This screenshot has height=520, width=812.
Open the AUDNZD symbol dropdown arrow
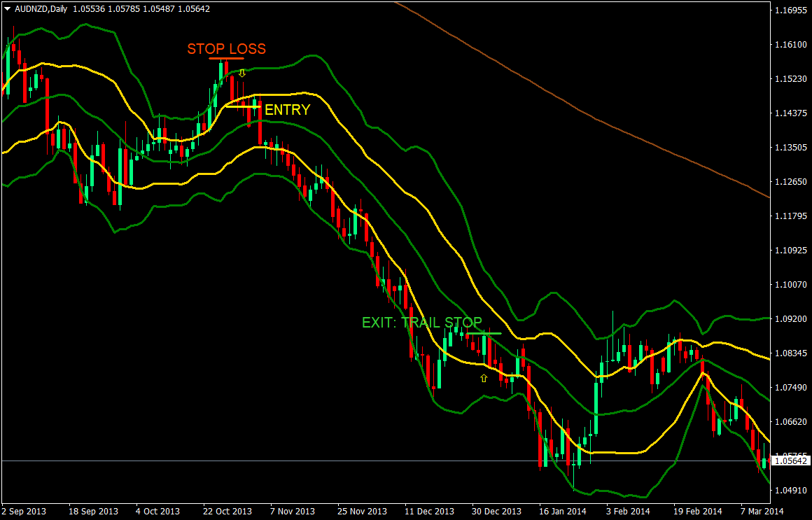6,6
